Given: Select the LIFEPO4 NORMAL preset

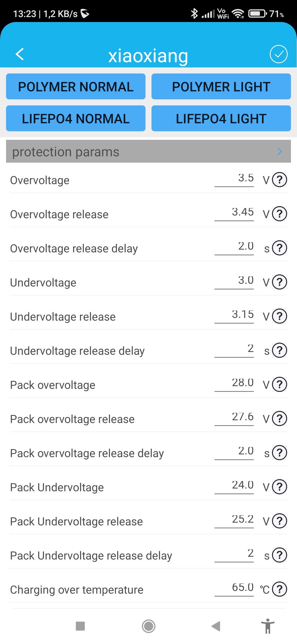Looking at the screenshot, I should point(76,118).
